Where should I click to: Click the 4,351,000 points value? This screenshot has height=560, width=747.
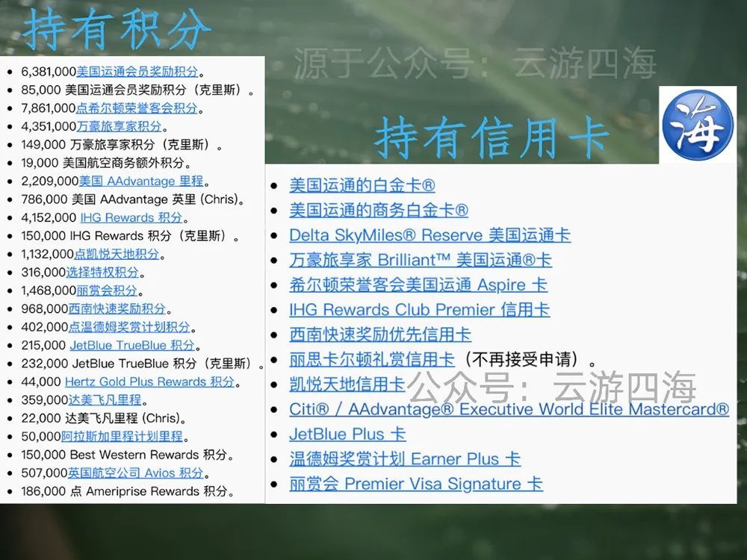coord(49,126)
